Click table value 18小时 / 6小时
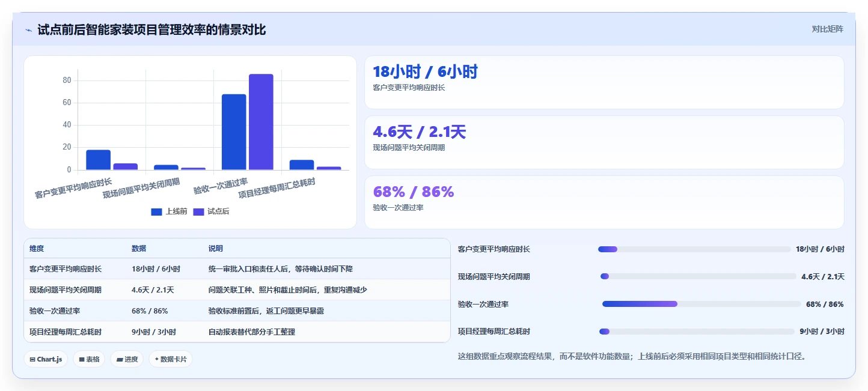 pyautogui.click(x=156, y=269)
